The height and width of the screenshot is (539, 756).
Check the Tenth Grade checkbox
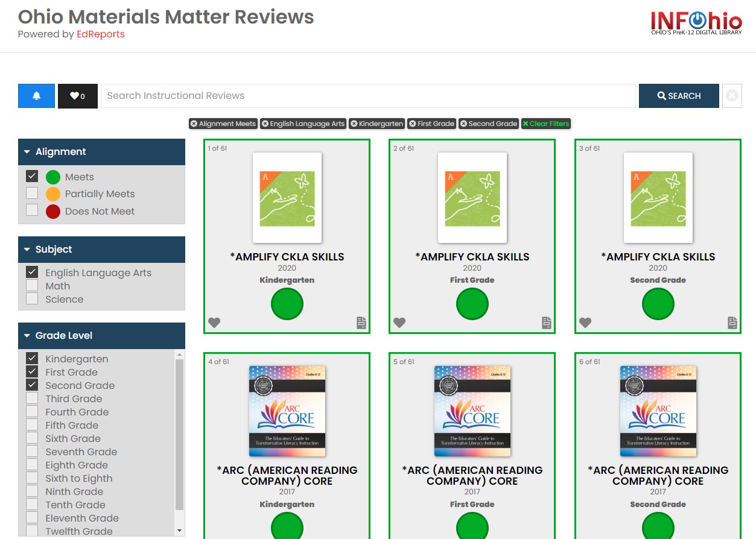pos(32,504)
